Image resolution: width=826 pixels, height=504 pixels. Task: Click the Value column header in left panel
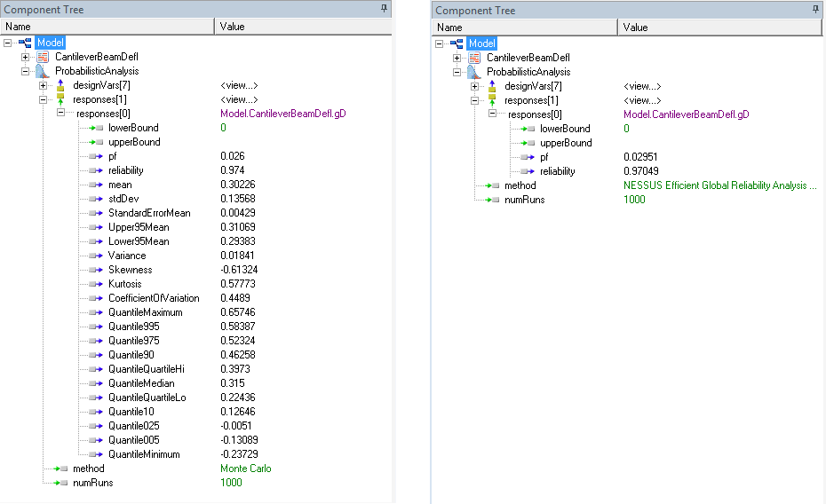point(302,27)
